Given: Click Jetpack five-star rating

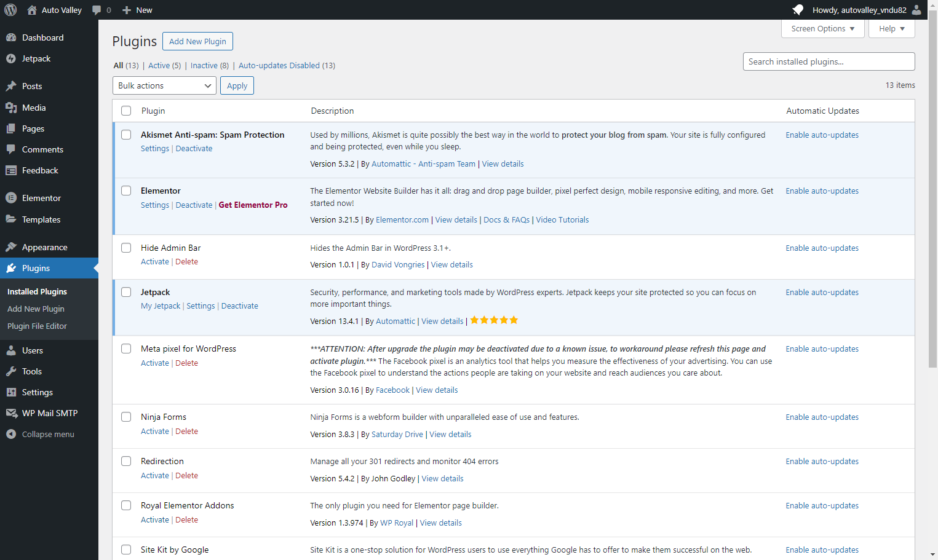Looking at the screenshot, I should (x=494, y=320).
